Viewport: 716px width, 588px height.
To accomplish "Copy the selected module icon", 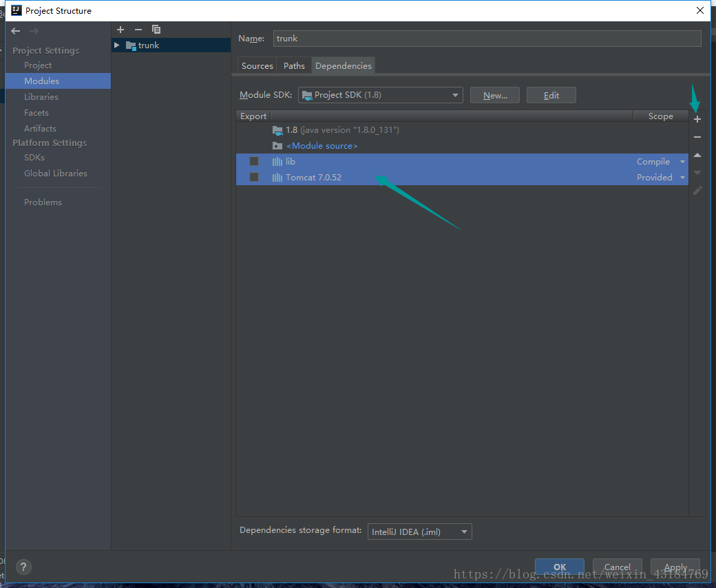I will (x=156, y=30).
